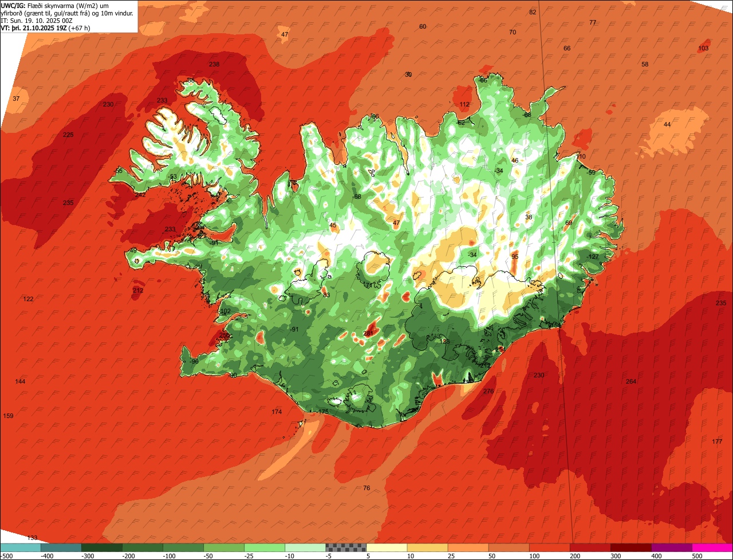This screenshot has width=733, height=560.
Task: Click the map value '174' south of the coast
Action: tap(277, 412)
